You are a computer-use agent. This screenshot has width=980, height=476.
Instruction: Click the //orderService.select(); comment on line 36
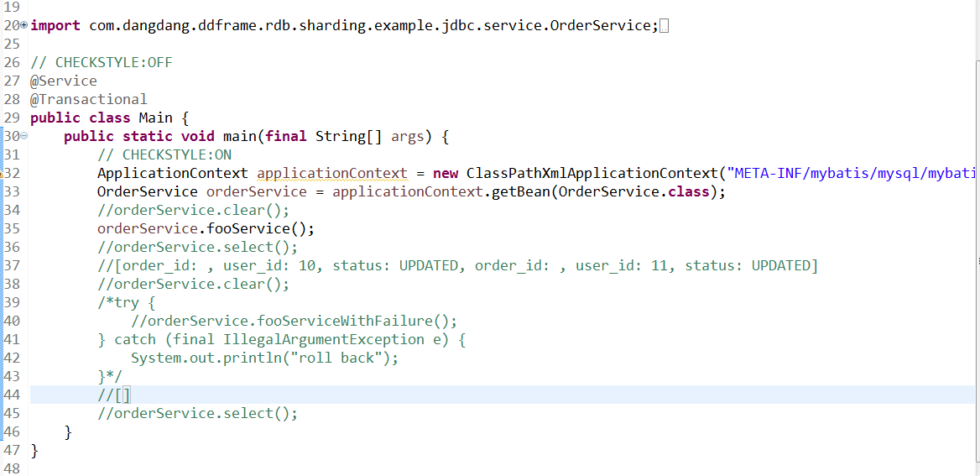point(197,247)
